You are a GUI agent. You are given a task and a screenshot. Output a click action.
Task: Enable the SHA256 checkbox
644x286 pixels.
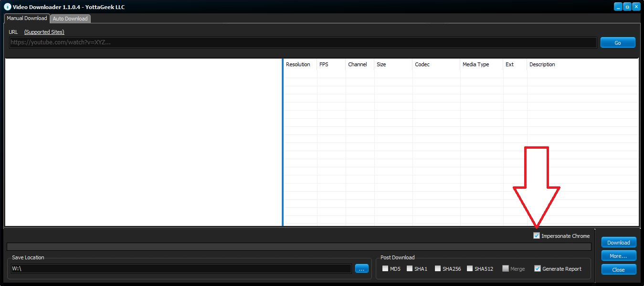click(438, 269)
